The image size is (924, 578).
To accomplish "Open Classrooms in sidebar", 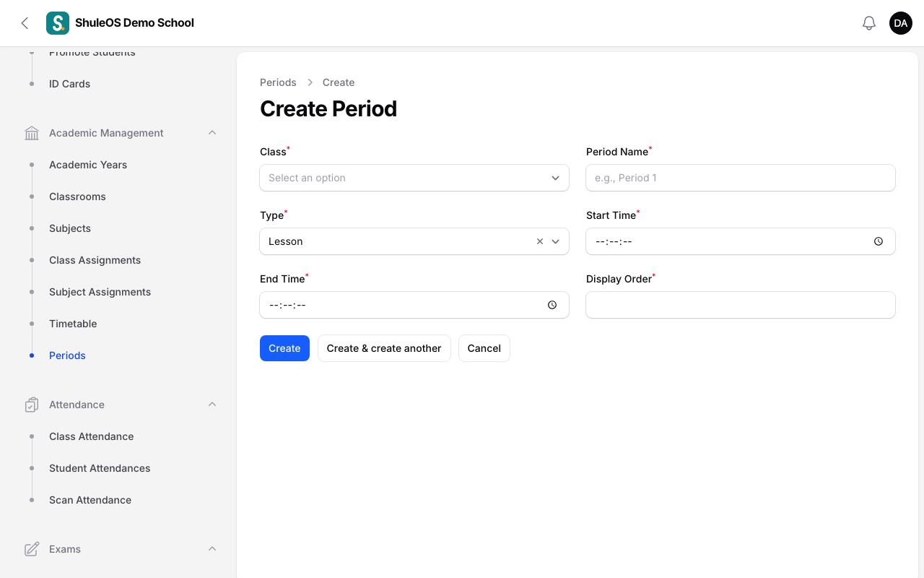I will click(x=77, y=197).
